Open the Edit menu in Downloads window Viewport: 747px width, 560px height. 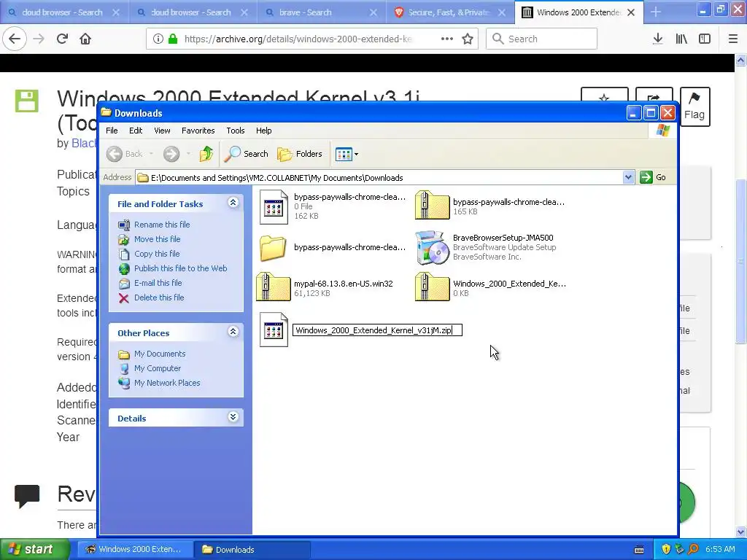coord(135,131)
